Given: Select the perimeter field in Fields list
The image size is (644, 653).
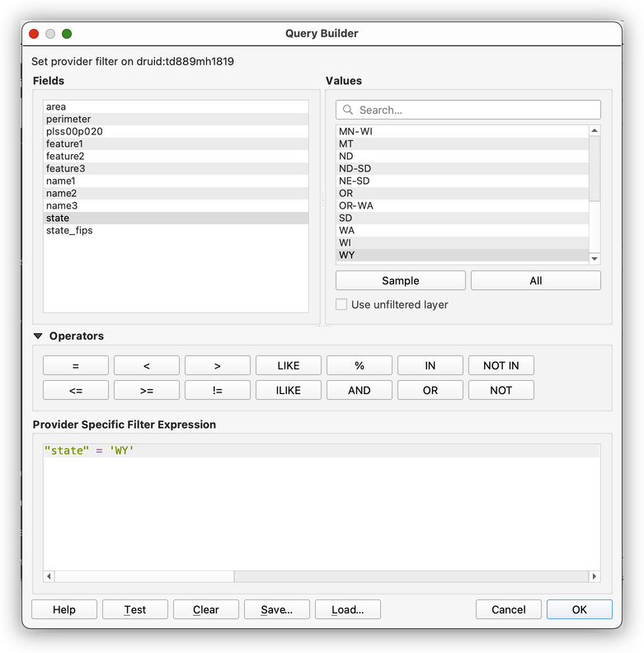Looking at the screenshot, I should click(68, 120).
